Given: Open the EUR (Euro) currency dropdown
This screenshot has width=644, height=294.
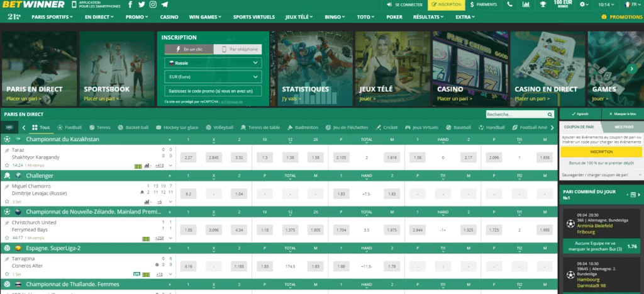Looking at the screenshot, I should pos(212,77).
